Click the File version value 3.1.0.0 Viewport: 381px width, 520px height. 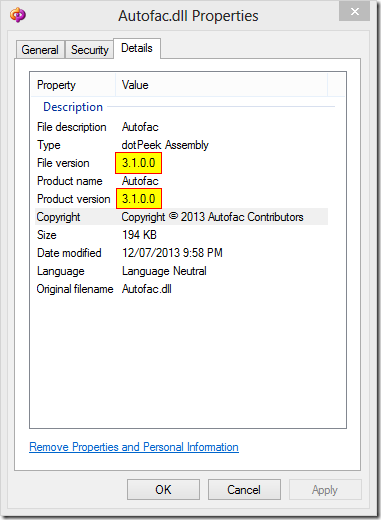138,163
